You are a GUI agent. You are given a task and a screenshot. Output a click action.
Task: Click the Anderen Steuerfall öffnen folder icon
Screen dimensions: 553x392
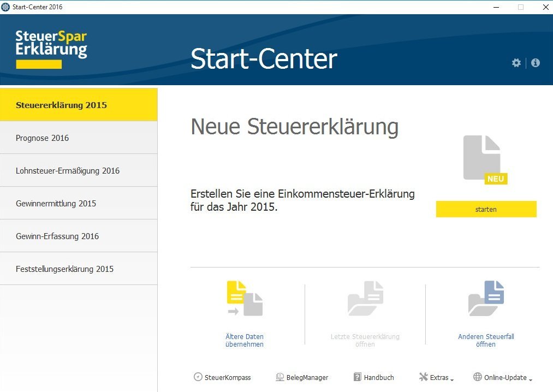coord(486,298)
